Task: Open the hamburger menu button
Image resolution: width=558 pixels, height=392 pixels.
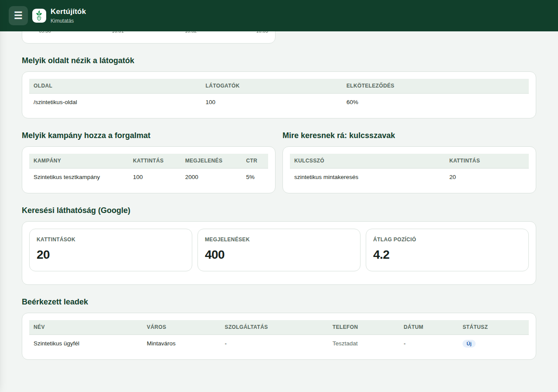Action: pos(18,16)
